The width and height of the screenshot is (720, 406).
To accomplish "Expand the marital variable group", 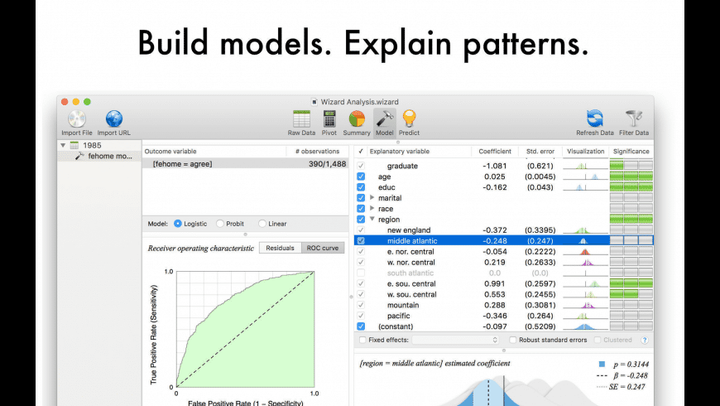I will coord(372,198).
